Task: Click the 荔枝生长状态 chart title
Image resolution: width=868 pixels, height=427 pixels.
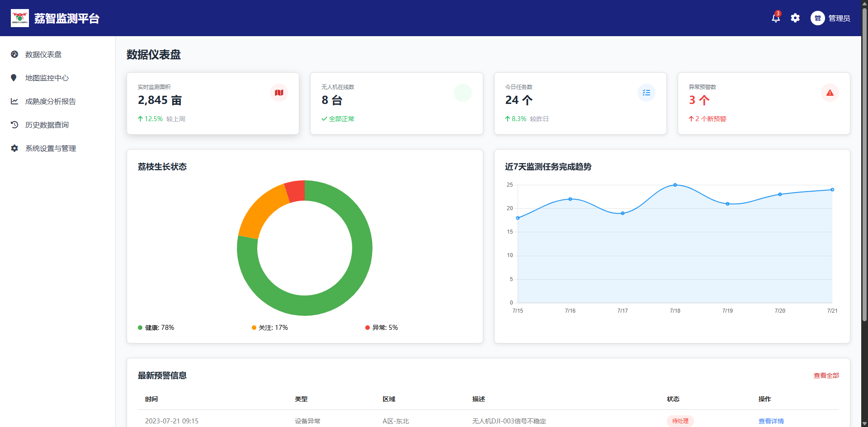Action: coord(162,167)
